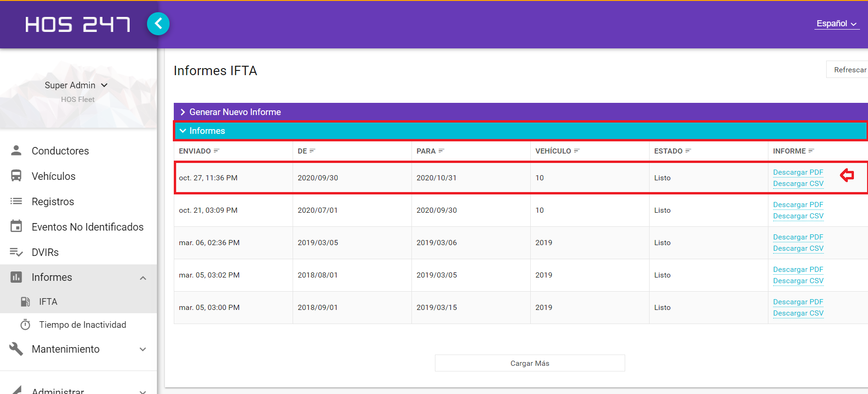868x394 pixels.
Task: Click the Mantenimiento wrench icon
Action: pyautogui.click(x=16, y=349)
